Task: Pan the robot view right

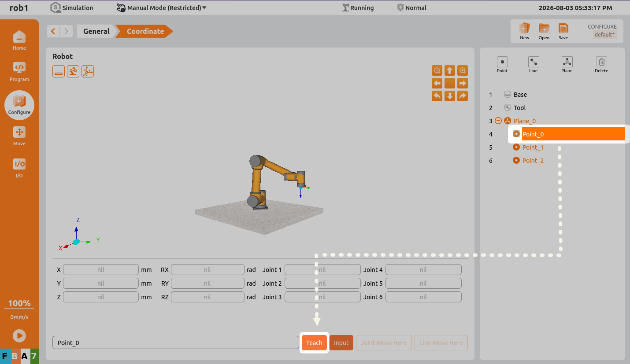Action: point(463,83)
